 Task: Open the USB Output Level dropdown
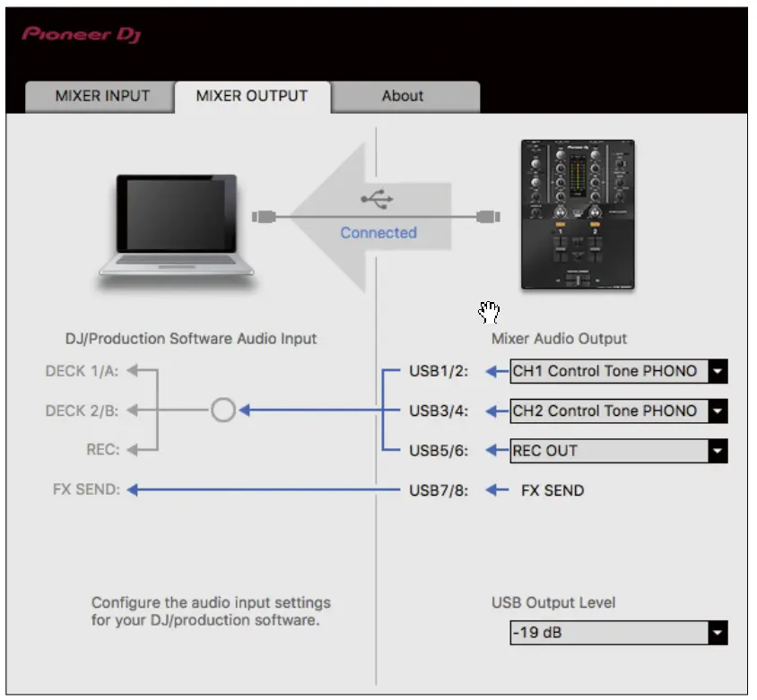click(x=719, y=632)
